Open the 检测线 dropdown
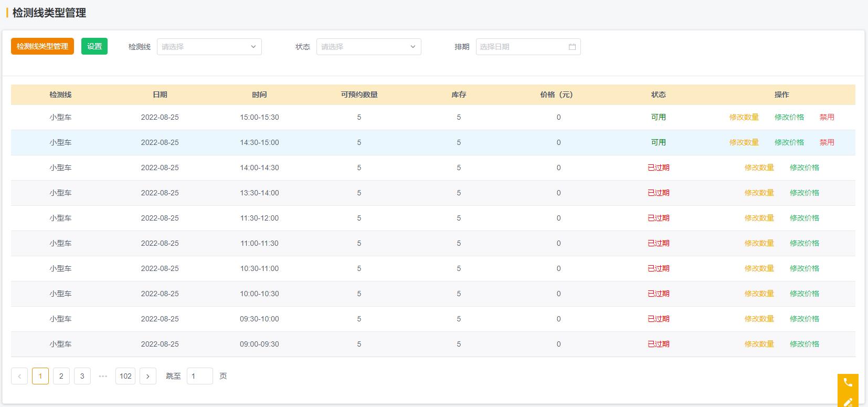 coord(209,47)
